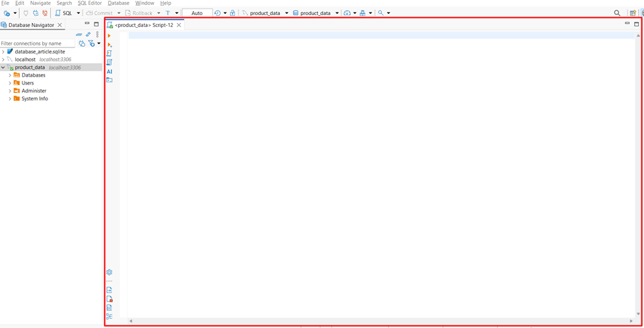This screenshot has width=644, height=328.
Task: Click the red Disconnect icon
Action: point(45,13)
